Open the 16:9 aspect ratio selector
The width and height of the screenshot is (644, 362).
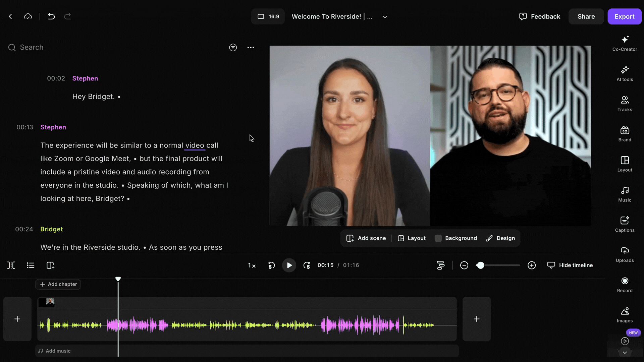tap(268, 16)
